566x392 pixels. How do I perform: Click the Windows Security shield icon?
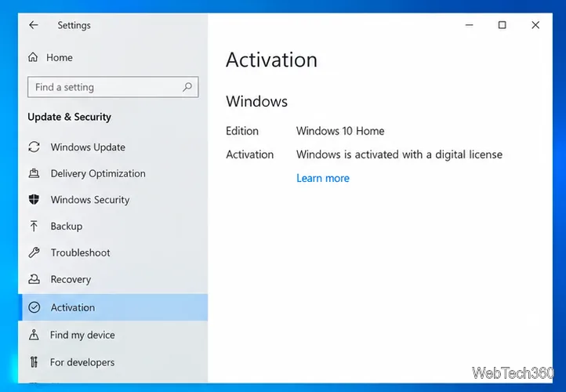[34, 199]
